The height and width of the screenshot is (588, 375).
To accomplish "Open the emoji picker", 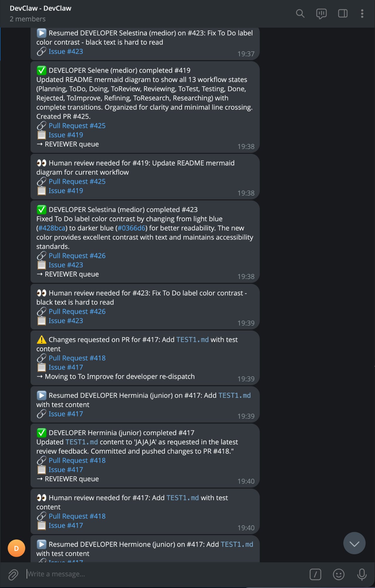I will (338, 574).
